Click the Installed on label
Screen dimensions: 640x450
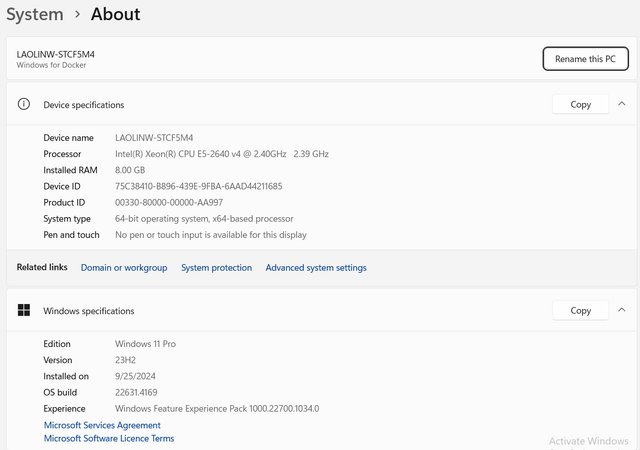coord(66,376)
